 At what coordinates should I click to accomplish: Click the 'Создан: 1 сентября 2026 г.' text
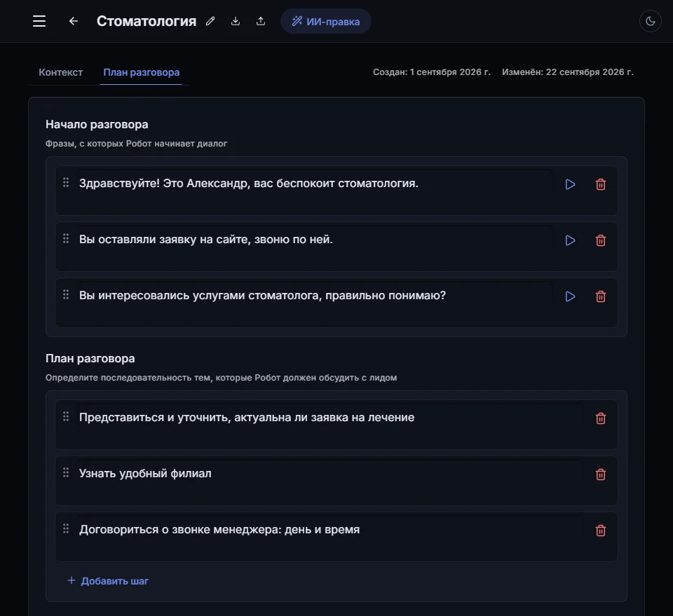431,72
